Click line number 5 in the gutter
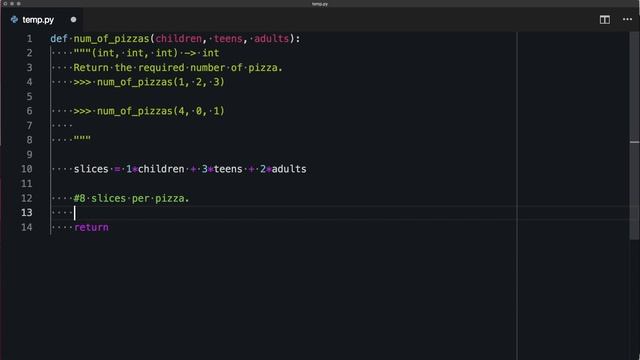Screen dimensions: 640x360 [x=29, y=97]
